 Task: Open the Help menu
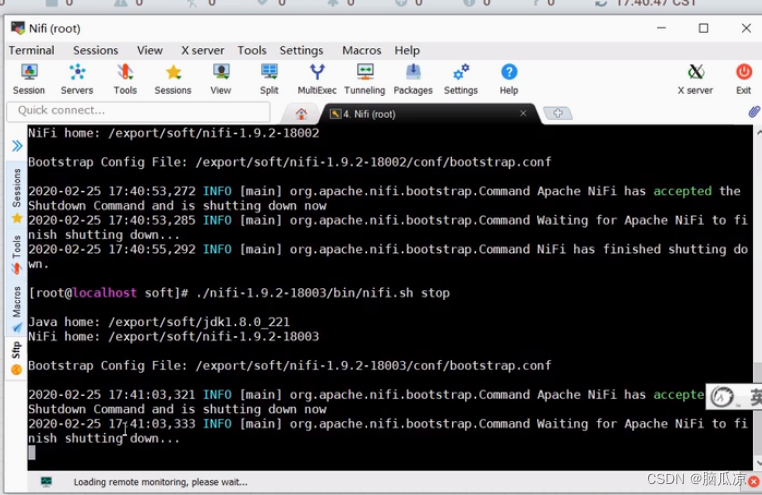(x=407, y=51)
